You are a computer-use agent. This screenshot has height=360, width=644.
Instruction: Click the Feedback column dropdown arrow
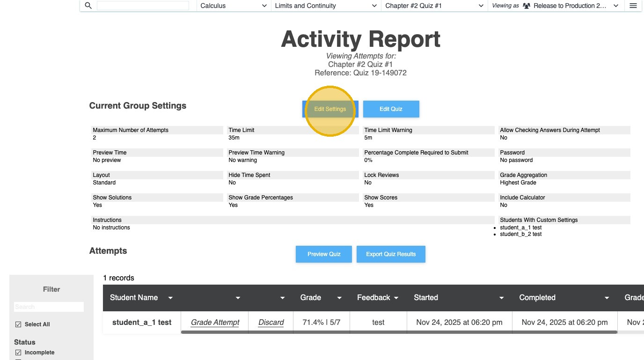pos(396,298)
